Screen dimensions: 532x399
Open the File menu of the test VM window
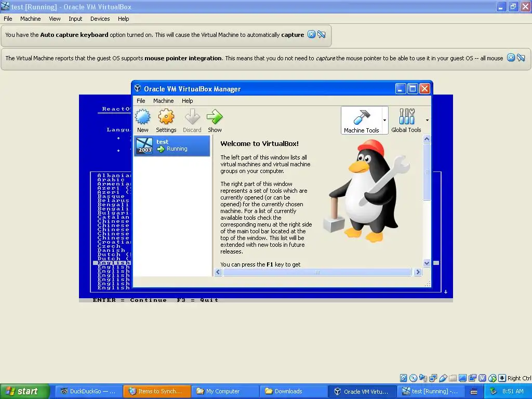tap(8, 19)
